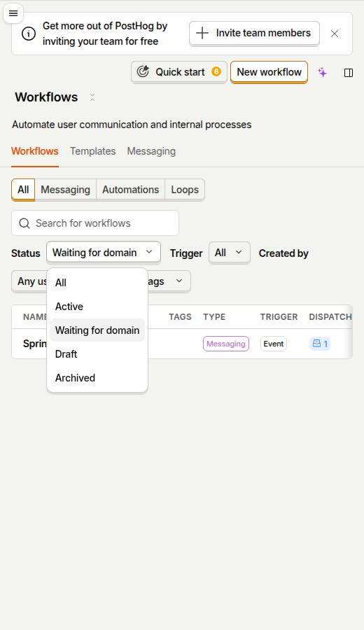Select the All type filter
364x630 pixels.
click(x=23, y=190)
